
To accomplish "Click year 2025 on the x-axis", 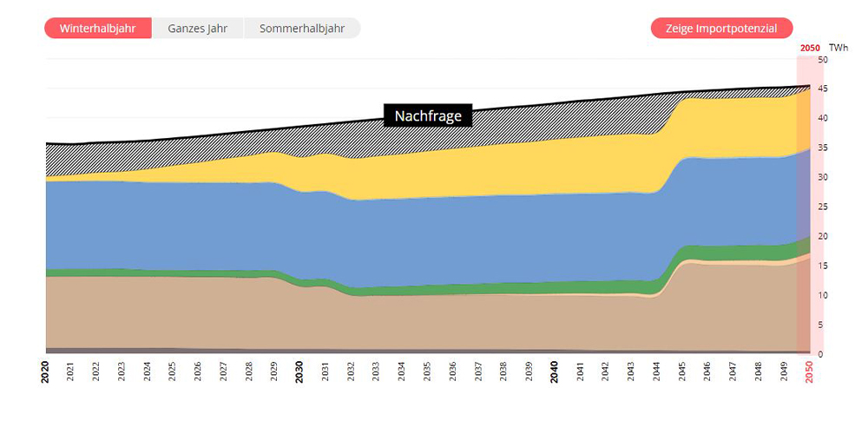I will pos(172,372).
